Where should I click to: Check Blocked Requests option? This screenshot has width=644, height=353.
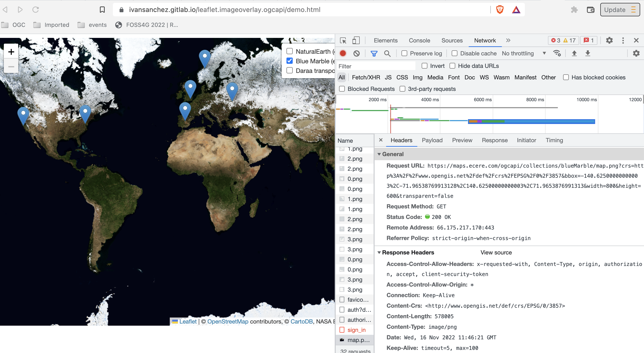pyautogui.click(x=342, y=89)
